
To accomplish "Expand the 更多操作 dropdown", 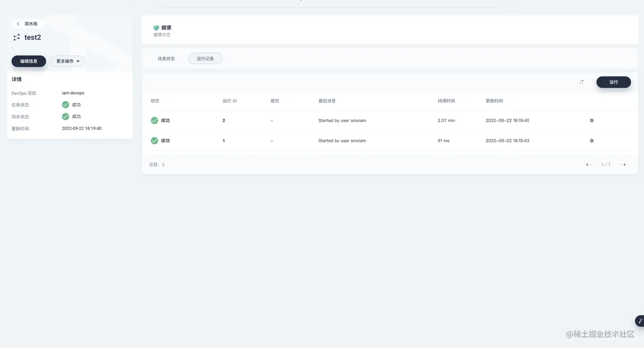I will click(68, 61).
